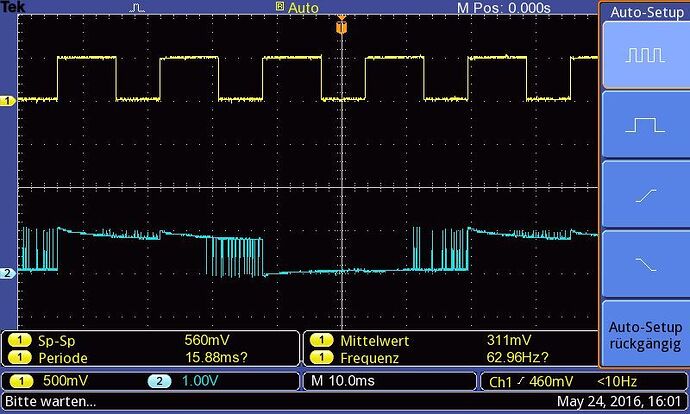The image size is (690, 414).
Task: Click the channel 2 ground level marker
Action: pos(11,272)
